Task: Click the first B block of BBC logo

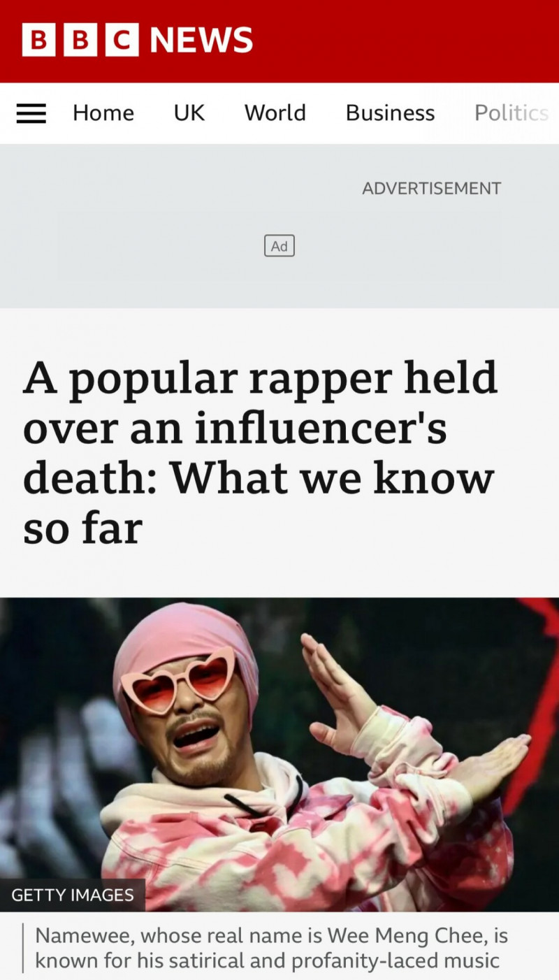Action: coord(38,40)
